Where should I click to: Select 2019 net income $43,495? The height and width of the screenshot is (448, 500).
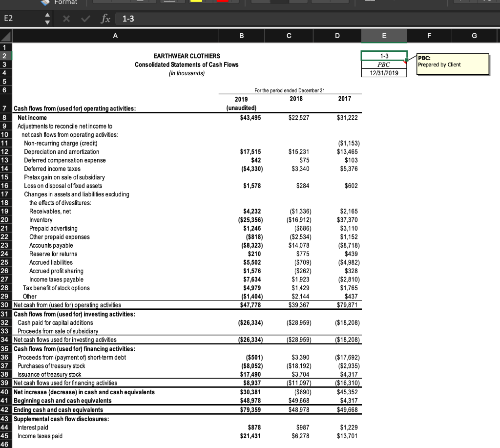point(250,118)
